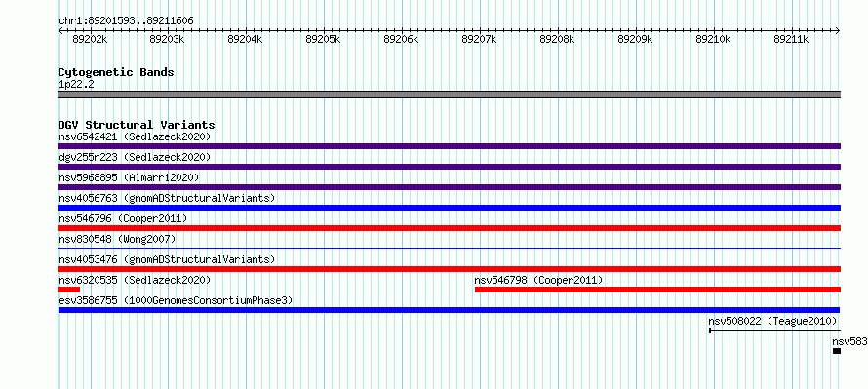The height and width of the screenshot is (389, 868).
Task: Click the ruler's left end arrow
Action: pyautogui.click(x=60, y=31)
